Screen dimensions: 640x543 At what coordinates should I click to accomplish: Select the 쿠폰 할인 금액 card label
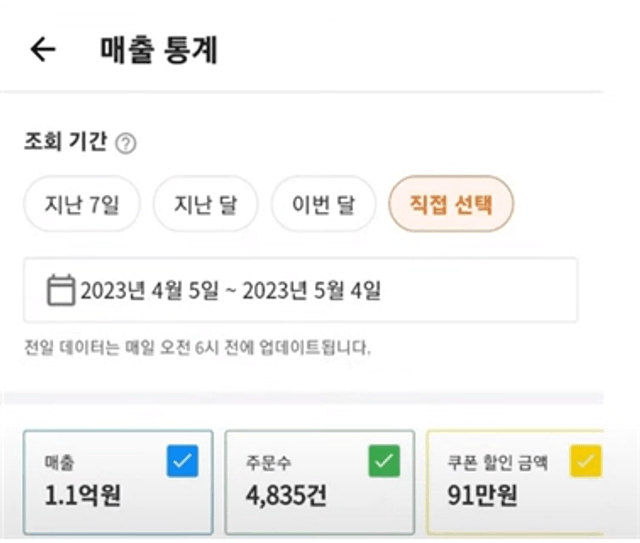click(x=498, y=463)
